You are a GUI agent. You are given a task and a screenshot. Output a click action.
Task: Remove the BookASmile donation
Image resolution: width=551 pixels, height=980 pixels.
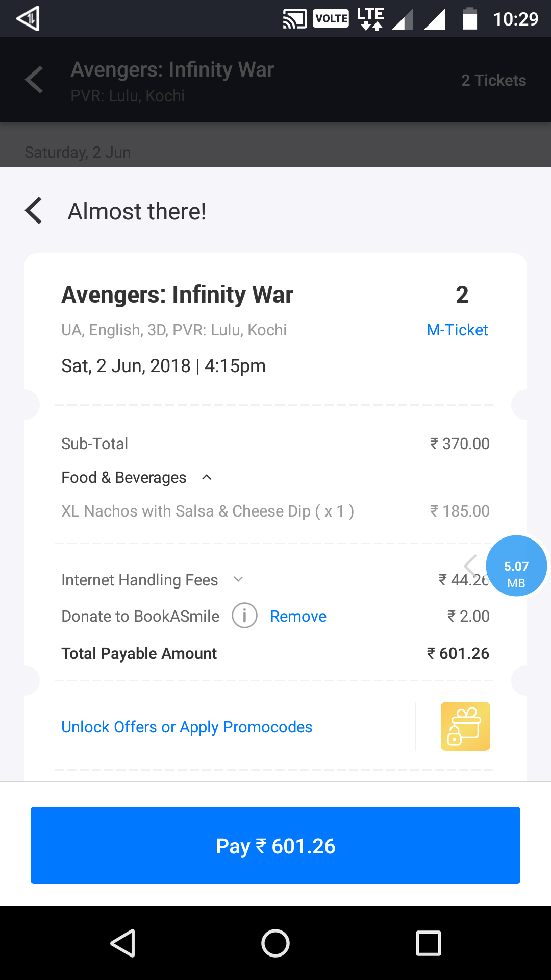(298, 616)
